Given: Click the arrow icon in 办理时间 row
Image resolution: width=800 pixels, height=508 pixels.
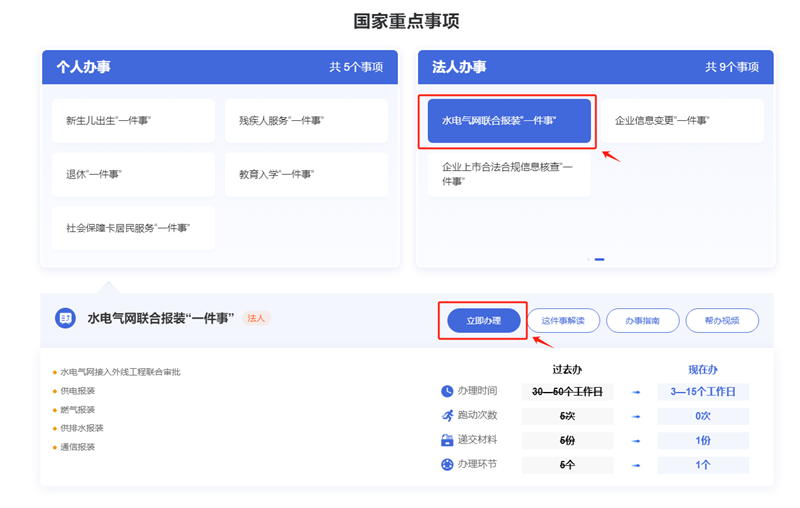Looking at the screenshot, I should pyautogui.click(x=636, y=392).
